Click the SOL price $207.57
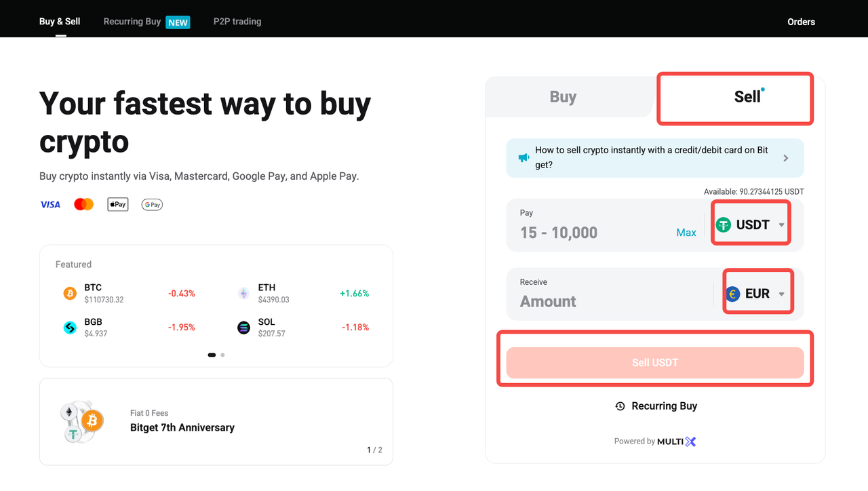 coord(271,334)
